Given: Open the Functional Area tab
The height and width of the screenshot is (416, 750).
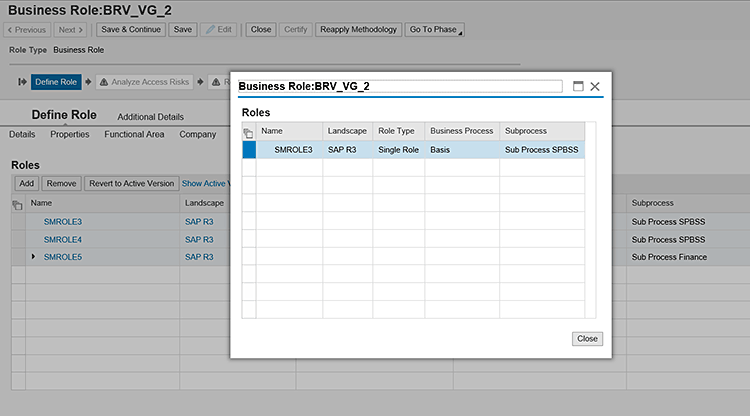Looking at the screenshot, I should [x=135, y=134].
